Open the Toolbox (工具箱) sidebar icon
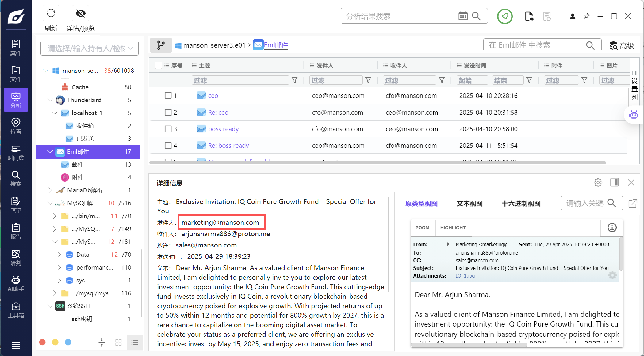This screenshot has width=644, height=356. tap(16, 310)
